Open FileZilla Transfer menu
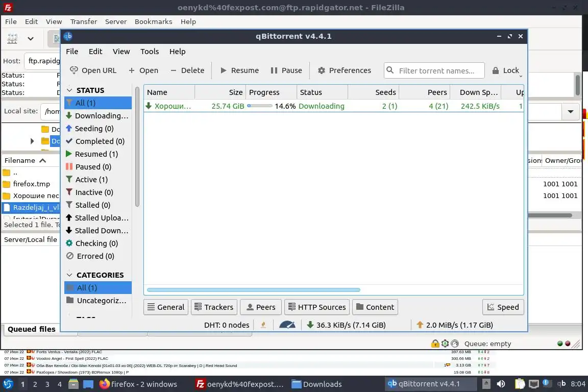 pos(84,21)
